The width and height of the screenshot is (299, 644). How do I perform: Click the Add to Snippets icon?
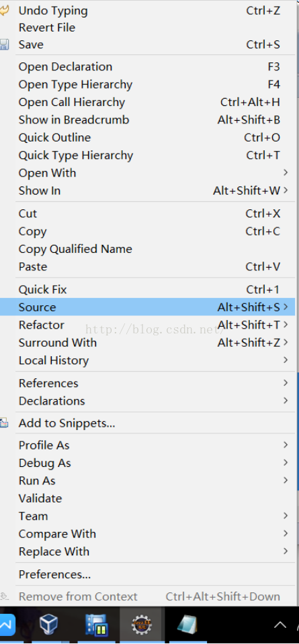coord(4,423)
